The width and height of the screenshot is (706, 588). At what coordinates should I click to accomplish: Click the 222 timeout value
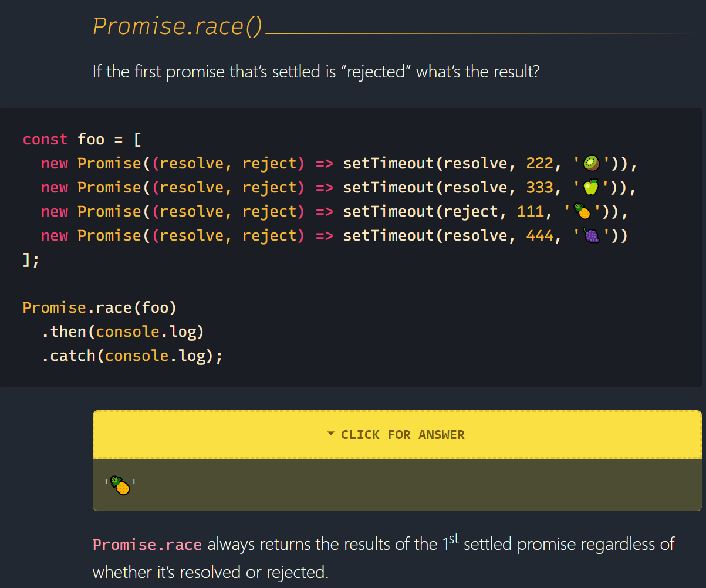pos(540,163)
